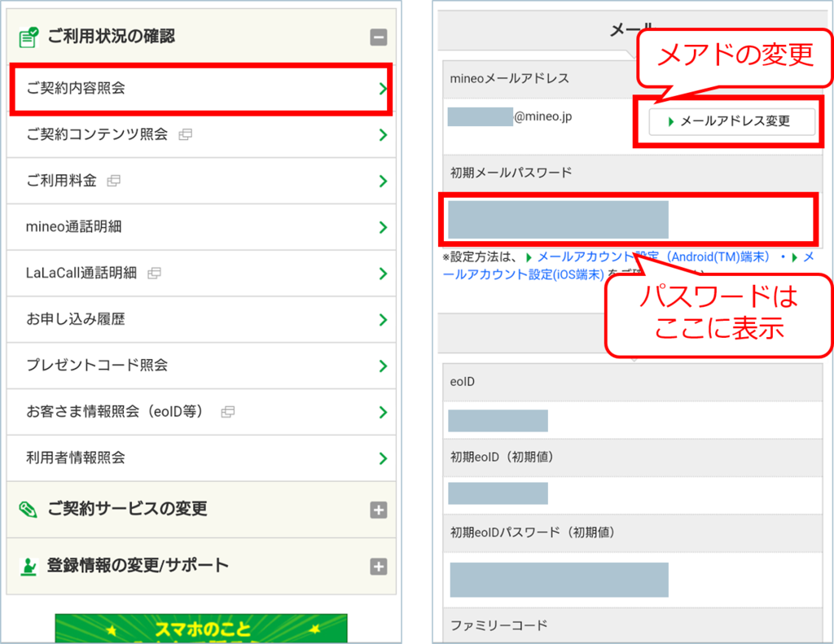The image size is (834, 644).
Task: Click the external window icon next to LaLaCall通話明細
Action: click(x=154, y=274)
